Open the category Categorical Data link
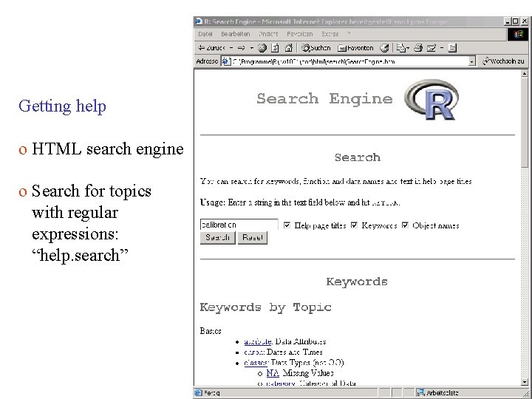 pyautogui.click(x=281, y=383)
